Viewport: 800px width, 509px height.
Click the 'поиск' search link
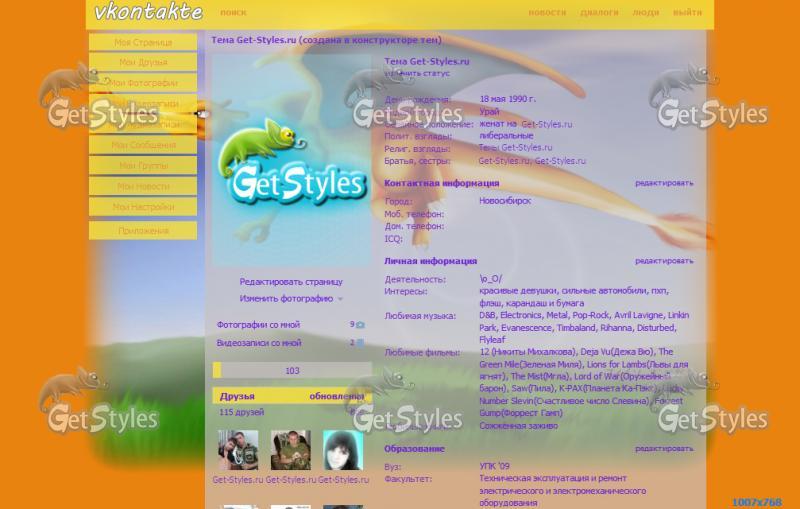click(x=233, y=13)
